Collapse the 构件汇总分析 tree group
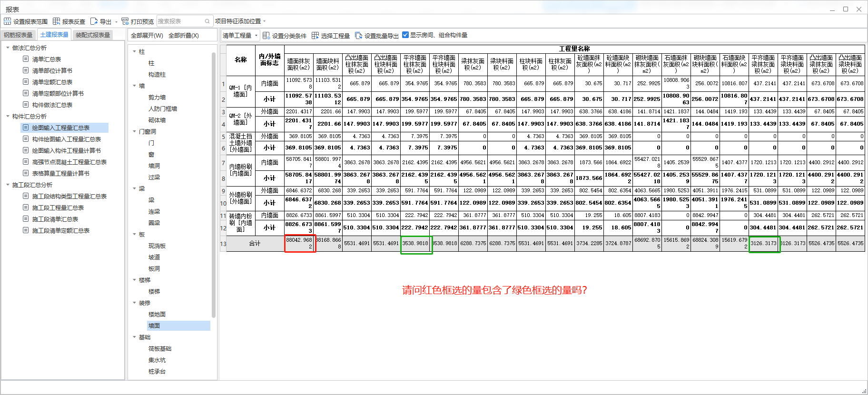Image resolution: width=868 pixels, height=395 pixels. (8, 116)
